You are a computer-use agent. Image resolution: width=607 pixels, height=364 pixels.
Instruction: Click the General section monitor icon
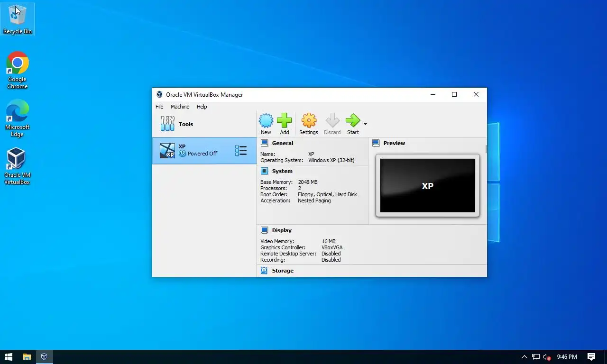(265, 143)
